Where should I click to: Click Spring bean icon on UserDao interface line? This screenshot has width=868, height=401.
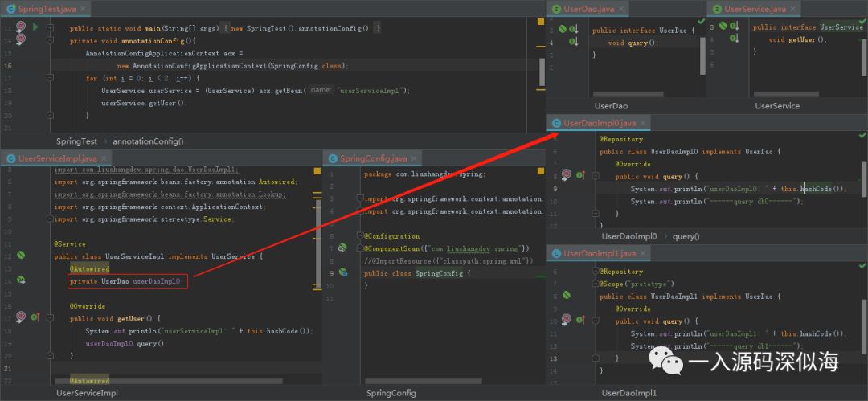tap(563, 29)
